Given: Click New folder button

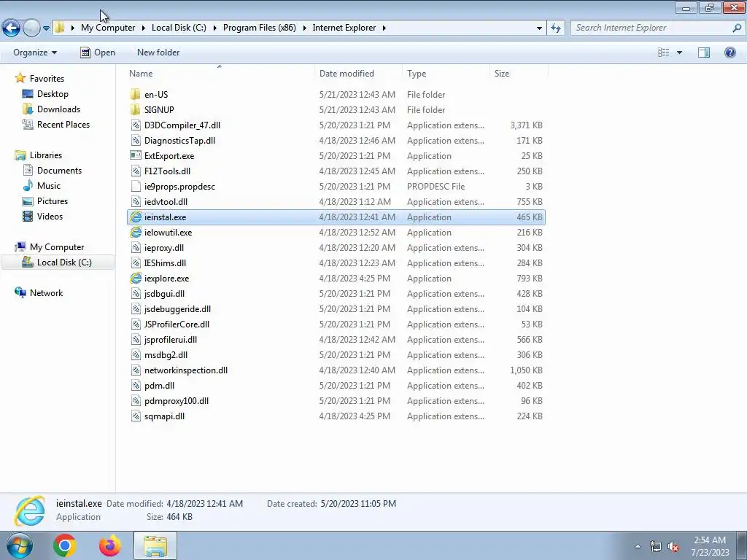Looking at the screenshot, I should [158, 52].
